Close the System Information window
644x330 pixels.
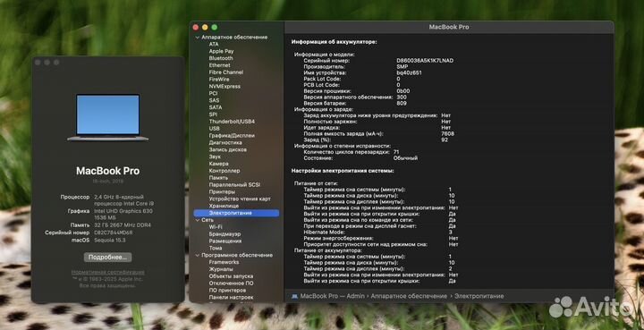(196, 27)
